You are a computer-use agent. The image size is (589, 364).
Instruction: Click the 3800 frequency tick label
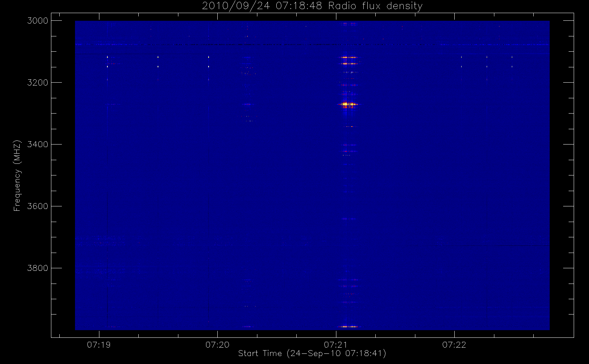click(x=38, y=268)
